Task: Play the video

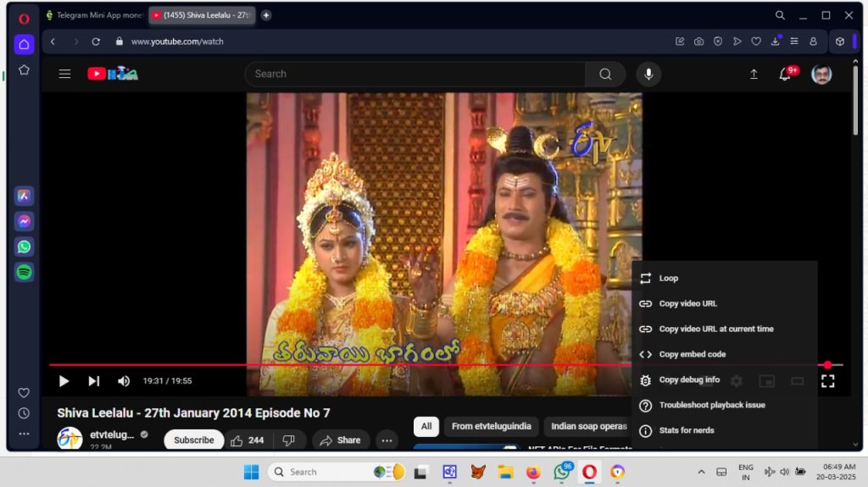Action: [x=64, y=381]
